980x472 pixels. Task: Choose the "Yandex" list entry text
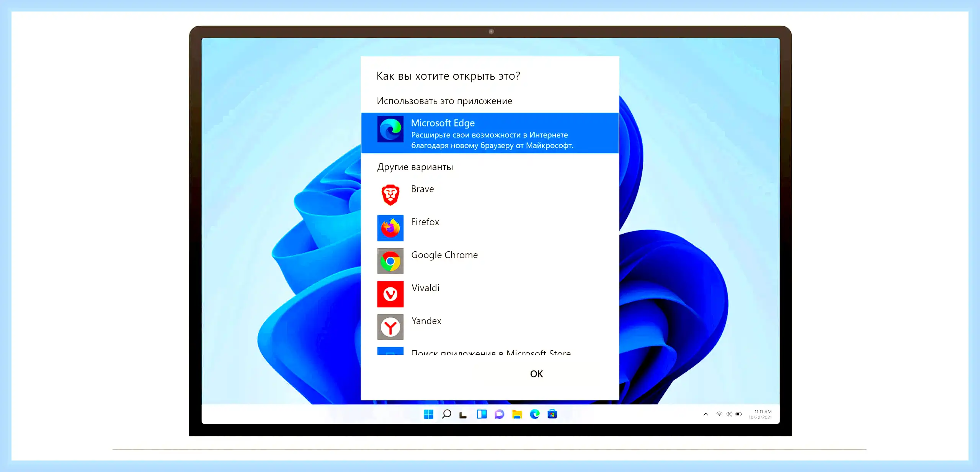(x=426, y=321)
